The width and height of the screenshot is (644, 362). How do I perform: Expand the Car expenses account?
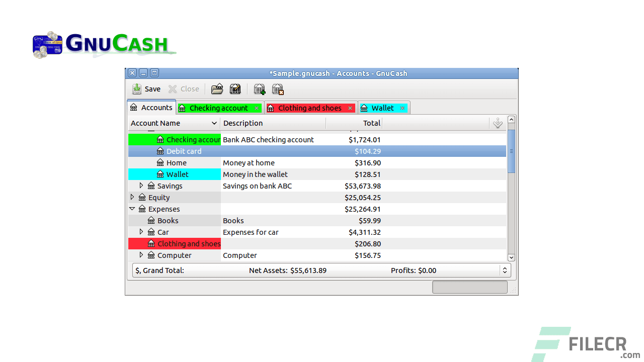[x=141, y=232]
